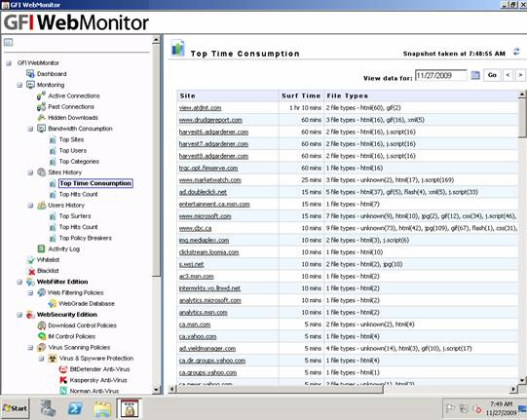The height and width of the screenshot is (420, 527).
Task: Click the Active Connections icon
Action: [41, 95]
